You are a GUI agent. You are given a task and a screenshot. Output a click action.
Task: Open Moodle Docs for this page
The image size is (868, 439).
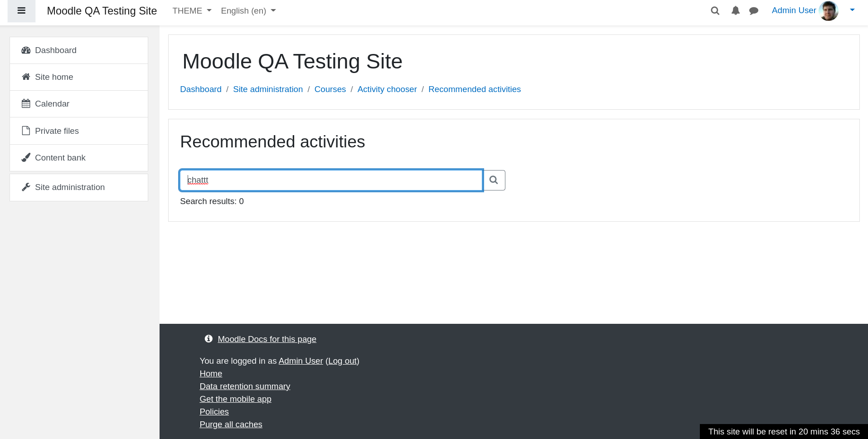click(267, 339)
